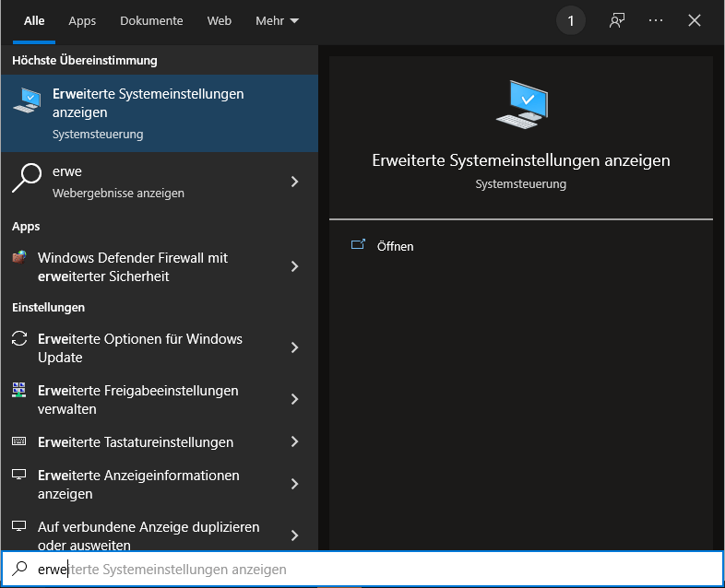Open Erweiterte Systemeinstellungen anzeigen result
This screenshot has height=588, width=725.
coord(160,113)
